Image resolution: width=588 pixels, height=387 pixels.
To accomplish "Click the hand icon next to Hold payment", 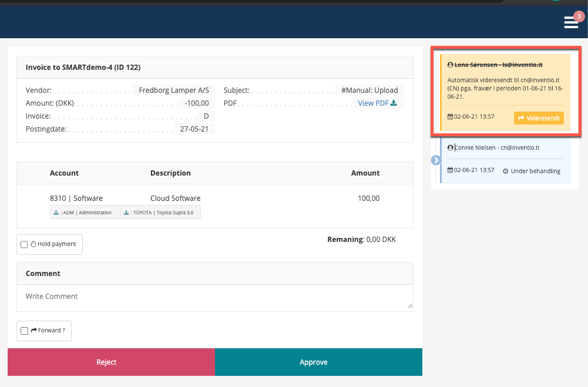I will [33, 244].
